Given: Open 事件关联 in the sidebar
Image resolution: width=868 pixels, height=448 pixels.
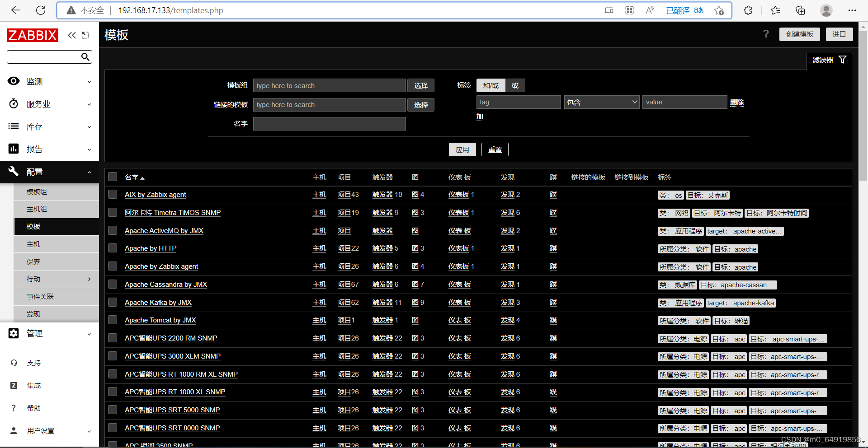Looking at the screenshot, I should (x=57, y=297).
